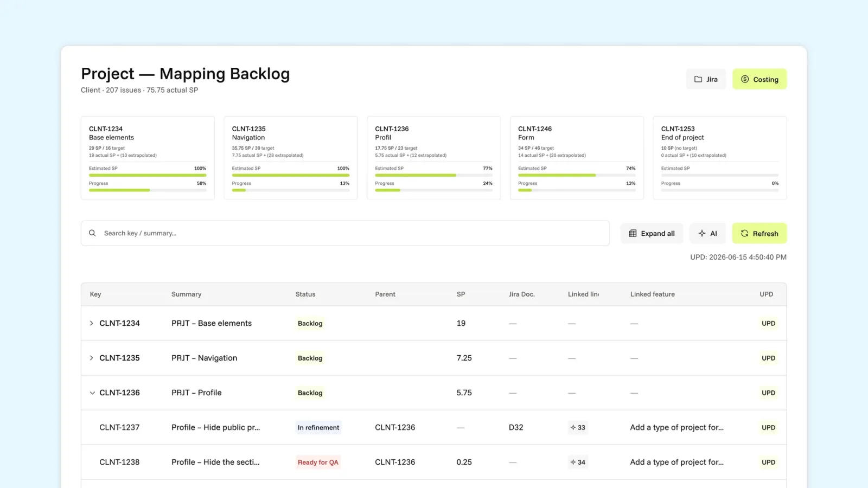Click Profil card 24% Progress bar

point(433,190)
